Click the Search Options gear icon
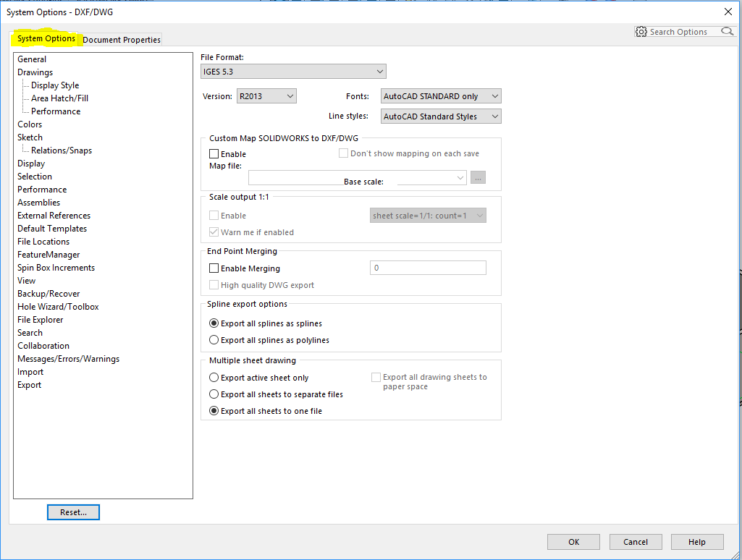 point(641,32)
